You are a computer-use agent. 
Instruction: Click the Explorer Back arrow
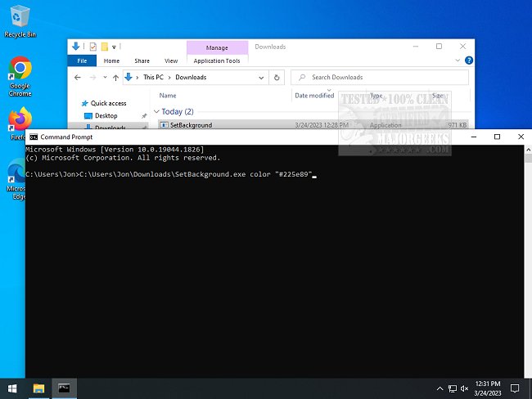click(x=78, y=78)
